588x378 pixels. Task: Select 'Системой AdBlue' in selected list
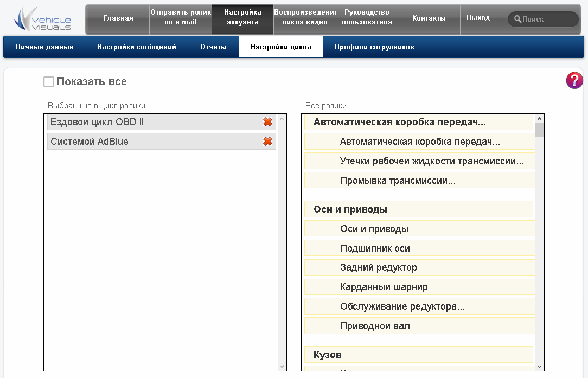tap(162, 142)
